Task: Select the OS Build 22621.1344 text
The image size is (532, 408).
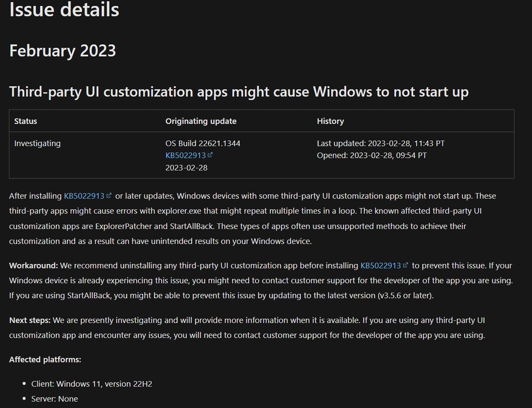Action: tap(203, 143)
